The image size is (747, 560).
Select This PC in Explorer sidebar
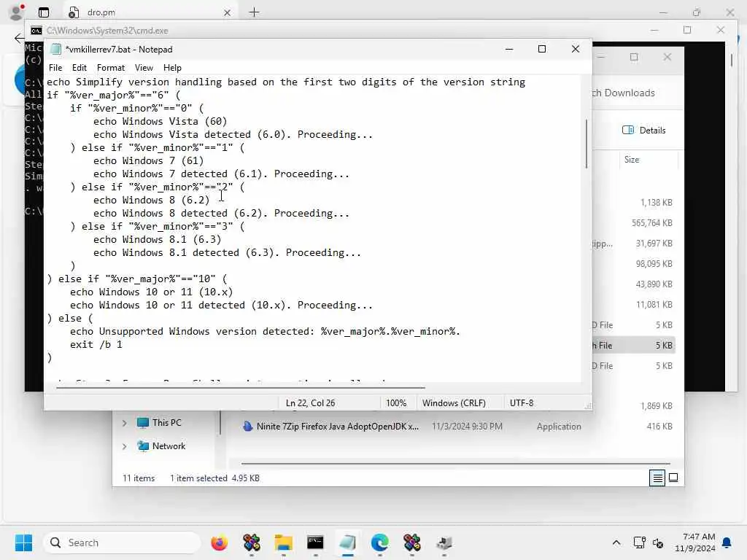click(166, 423)
